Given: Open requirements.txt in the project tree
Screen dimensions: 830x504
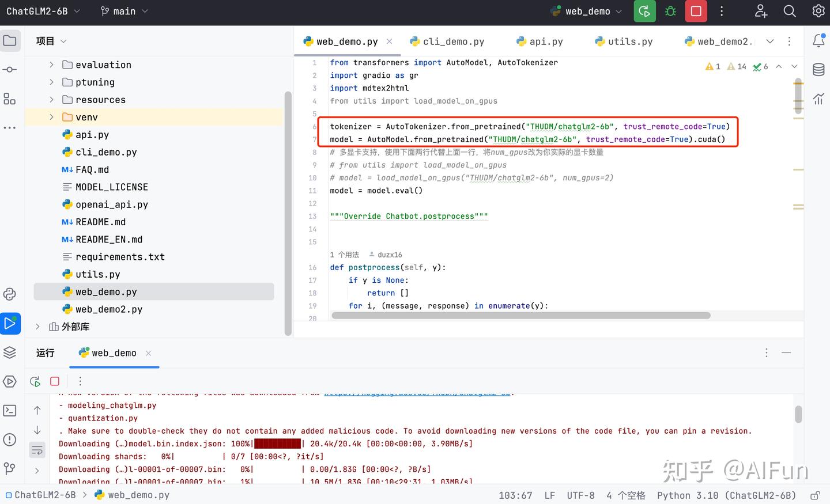Looking at the screenshot, I should point(120,257).
